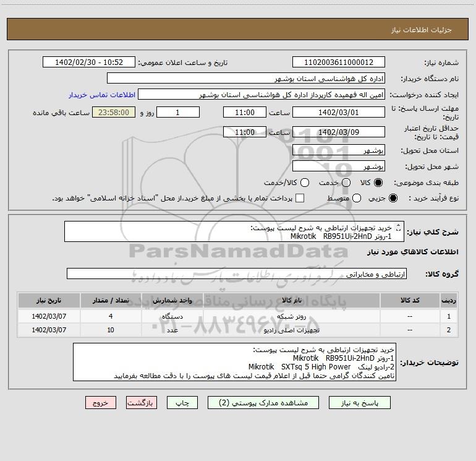This screenshot has height=461, width=476.
Task: Click the price validity date 1402/03/09
Action: [339, 132]
